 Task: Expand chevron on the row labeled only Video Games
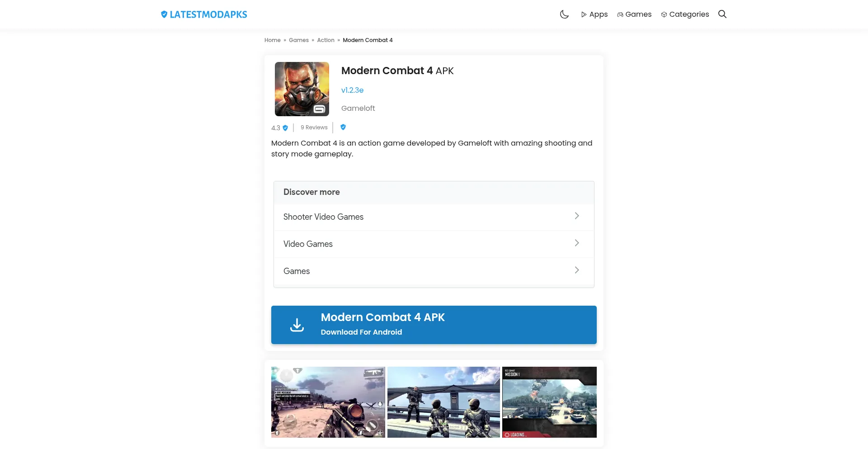pyautogui.click(x=577, y=243)
